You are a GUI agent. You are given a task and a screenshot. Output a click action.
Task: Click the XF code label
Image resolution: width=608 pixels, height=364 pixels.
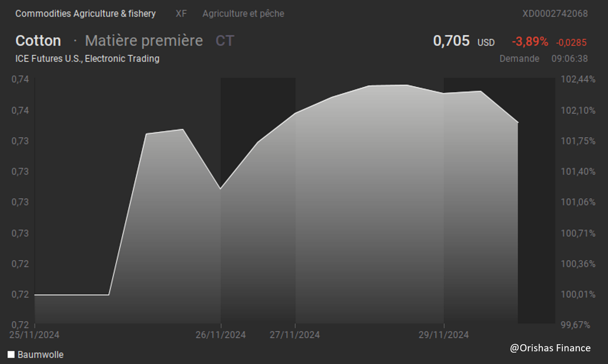tap(181, 14)
